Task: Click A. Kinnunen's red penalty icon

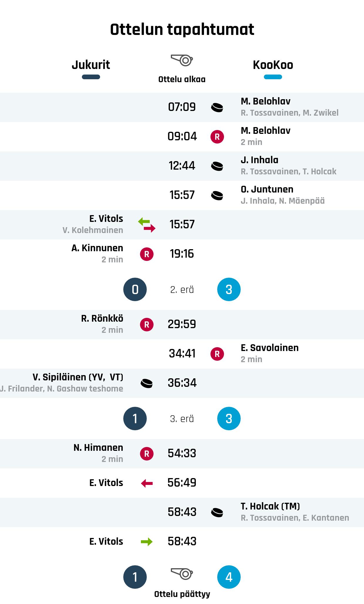Action: pos(147,254)
